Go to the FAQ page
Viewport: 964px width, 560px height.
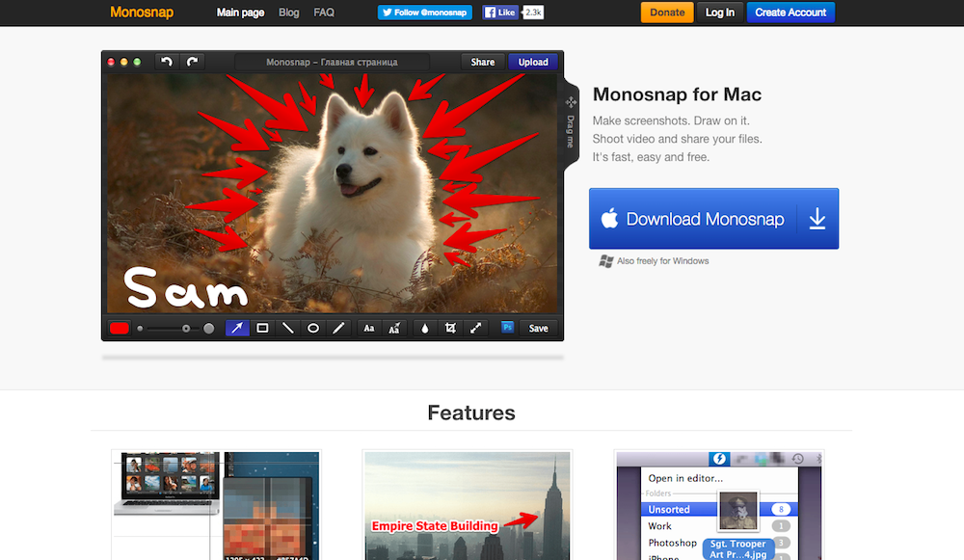coord(324,13)
